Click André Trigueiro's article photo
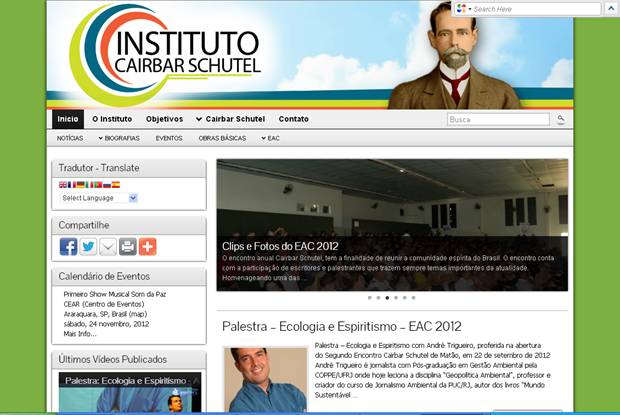620x415 pixels. pyautogui.click(x=265, y=379)
